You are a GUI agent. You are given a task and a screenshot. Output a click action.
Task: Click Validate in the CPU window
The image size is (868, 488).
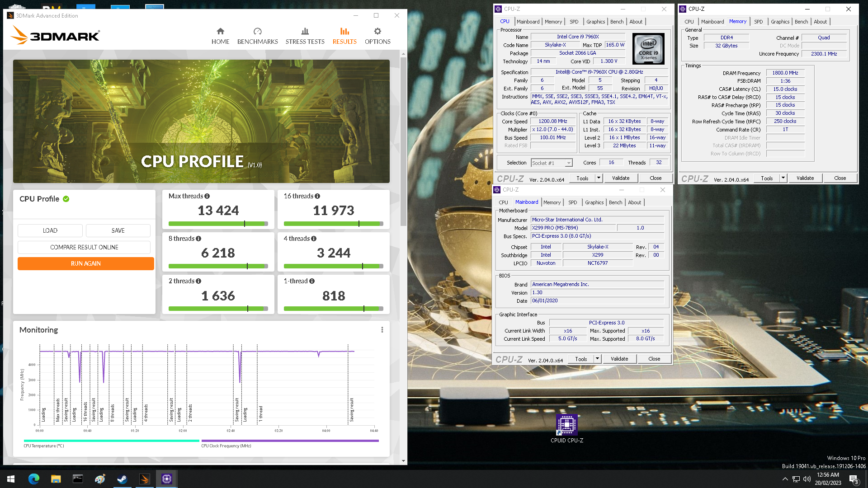pos(621,178)
